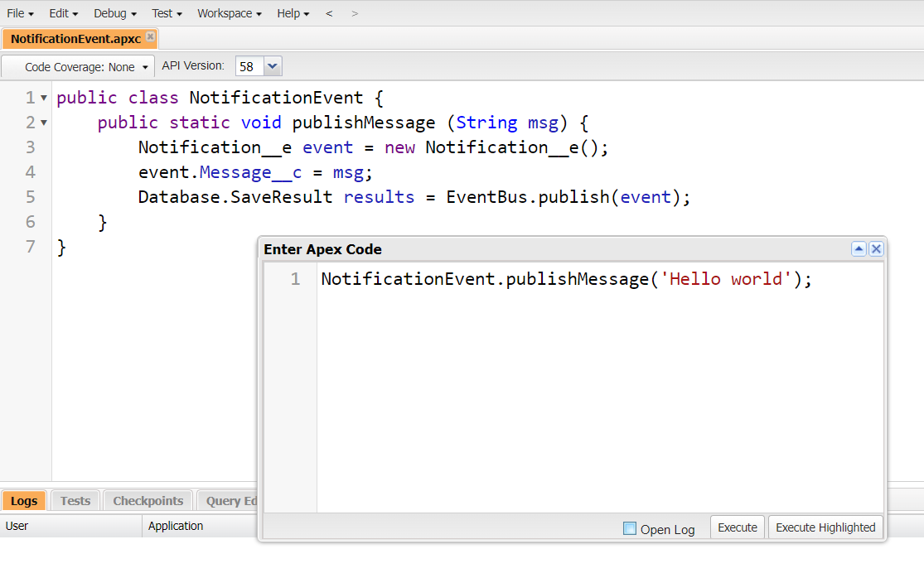
Task: Open the Test menu
Action: tap(167, 13)
